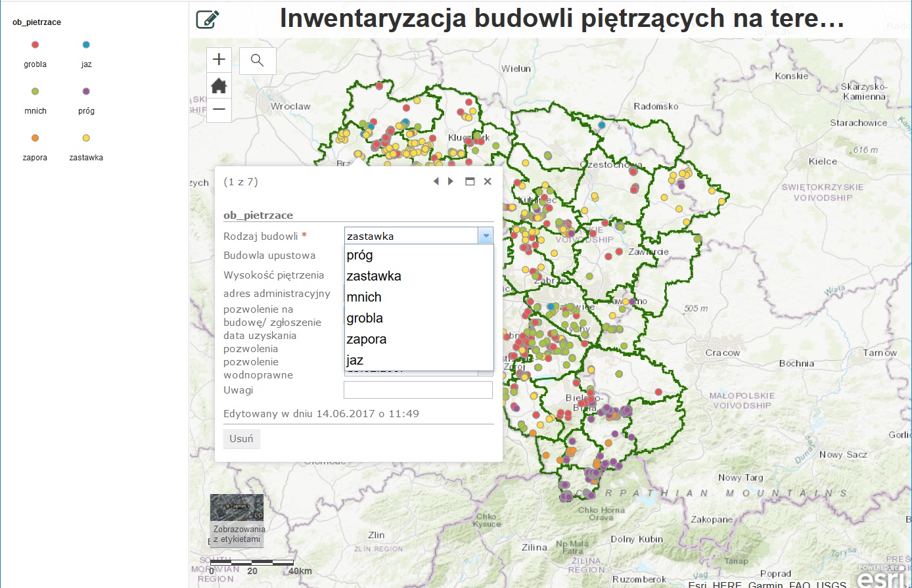
Task: Click the Tarnow label on map
Action: click(x=880, y=353)
